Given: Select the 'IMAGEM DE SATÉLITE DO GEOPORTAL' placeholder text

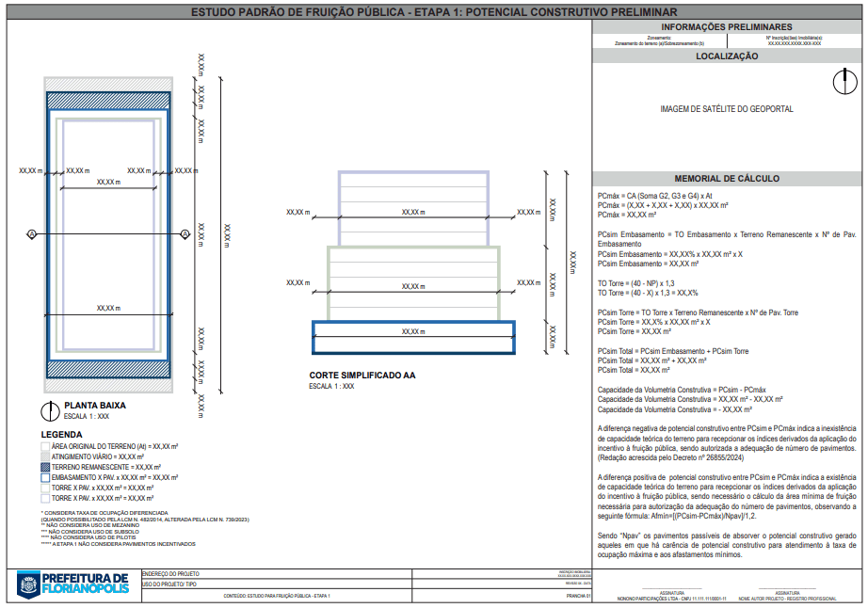Looking at the screenshot, I should pyautogui.click(x=726, y=109).
